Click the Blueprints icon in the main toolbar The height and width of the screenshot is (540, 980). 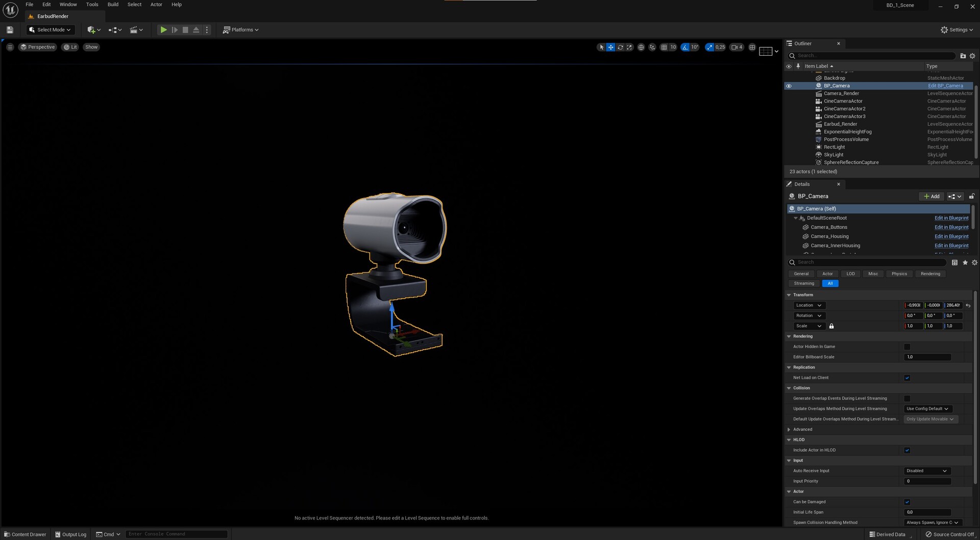point(113,30)
